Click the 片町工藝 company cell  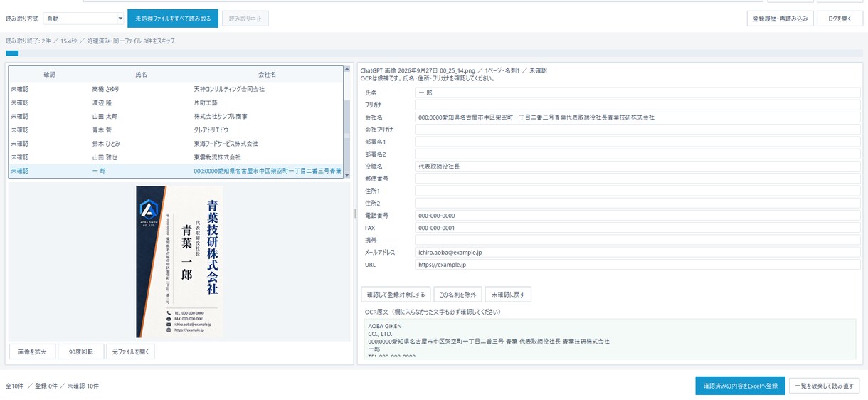click(x=206, y=102)
